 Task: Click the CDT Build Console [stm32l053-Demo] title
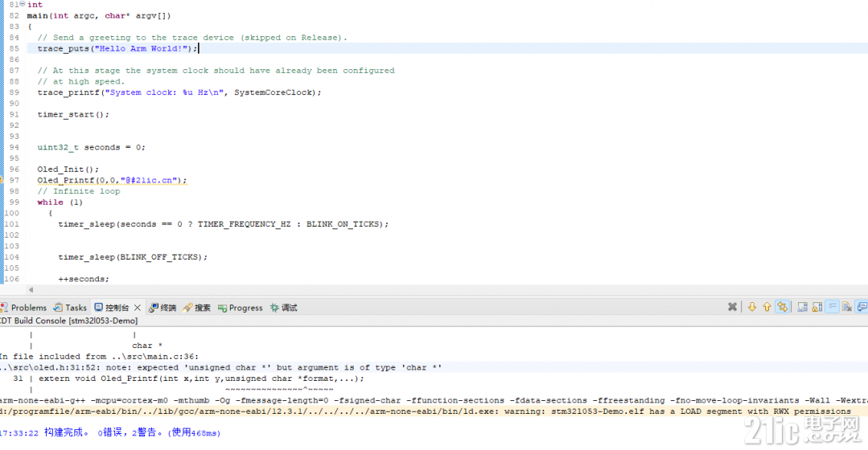click(x=68, y=321)
